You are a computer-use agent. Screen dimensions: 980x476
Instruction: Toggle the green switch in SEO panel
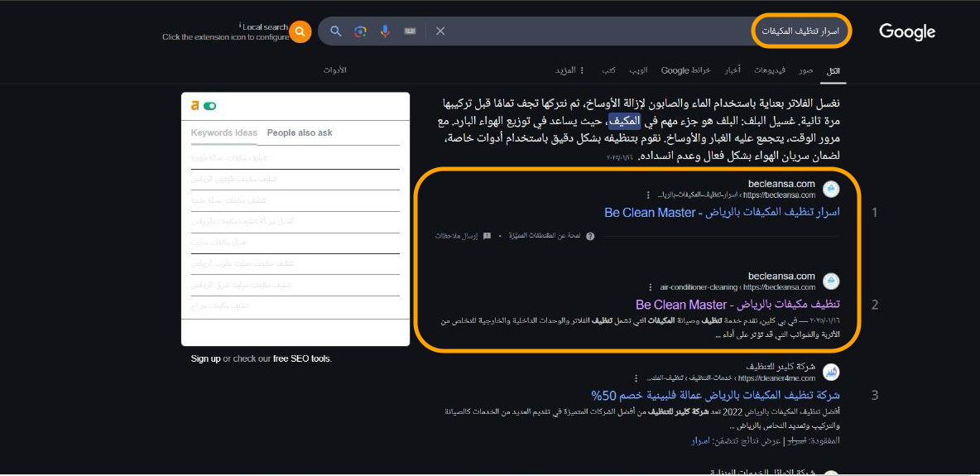pyautogui.click(x=210, y=106)
